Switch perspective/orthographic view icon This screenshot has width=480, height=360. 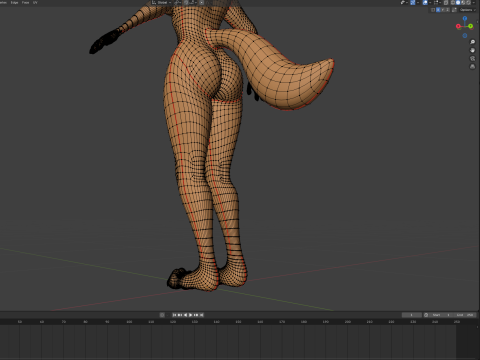point(472,67)
